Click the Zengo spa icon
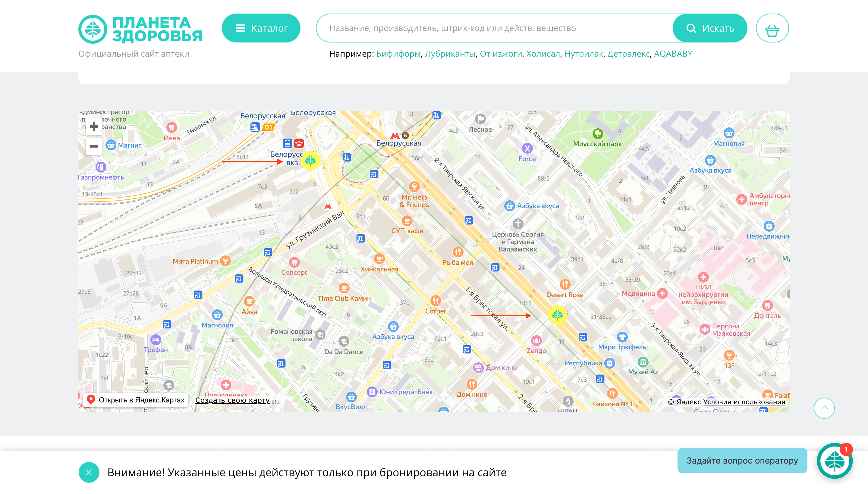Screen dimensions: 868x494 (536, 340)
